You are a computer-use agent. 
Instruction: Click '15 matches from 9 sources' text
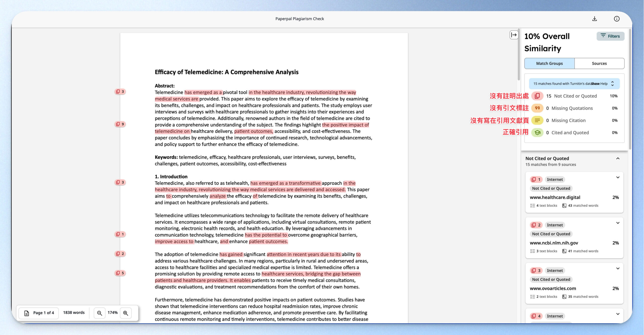[551, 165]
